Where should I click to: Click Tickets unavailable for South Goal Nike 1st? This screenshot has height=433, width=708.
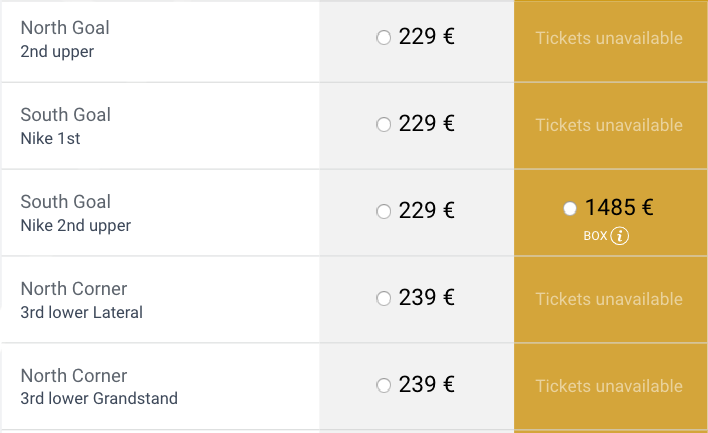(x=609, y=125)
